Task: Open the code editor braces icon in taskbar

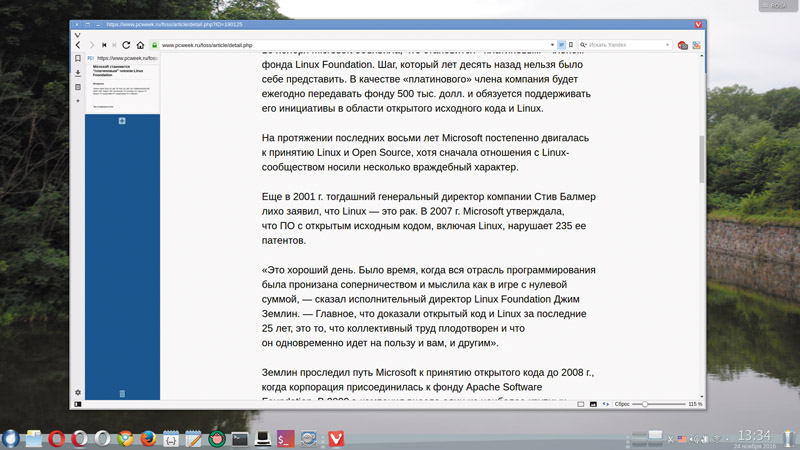Action: [171, 439]
